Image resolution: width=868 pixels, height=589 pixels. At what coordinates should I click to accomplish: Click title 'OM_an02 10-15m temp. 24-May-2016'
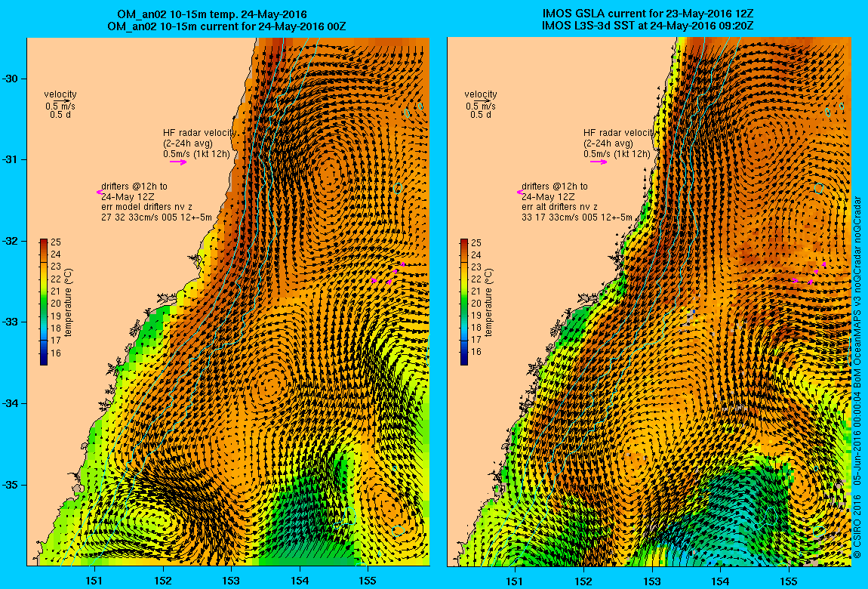pos(212,15)
